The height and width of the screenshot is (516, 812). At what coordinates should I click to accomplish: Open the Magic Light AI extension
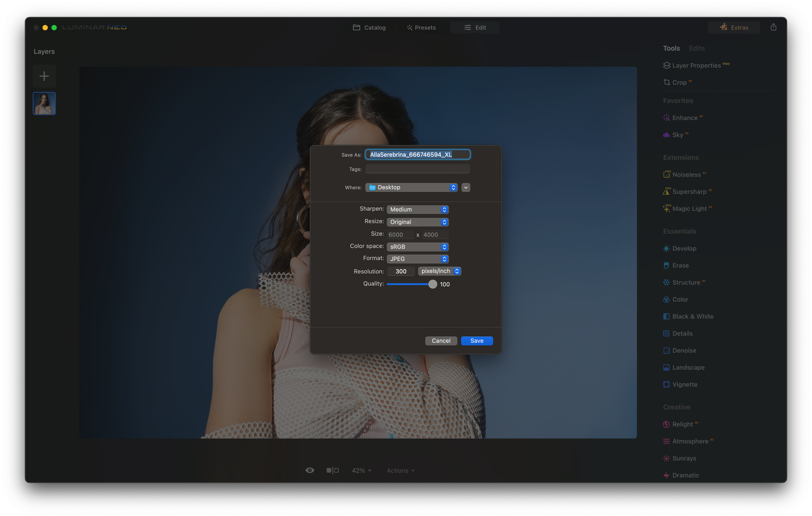(690, 208)
